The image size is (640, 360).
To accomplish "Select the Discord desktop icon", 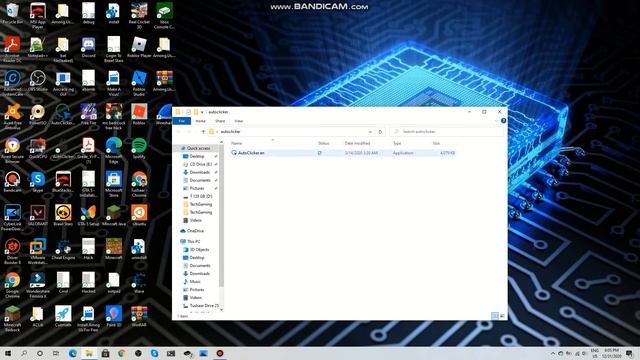I will pos(88,48).
